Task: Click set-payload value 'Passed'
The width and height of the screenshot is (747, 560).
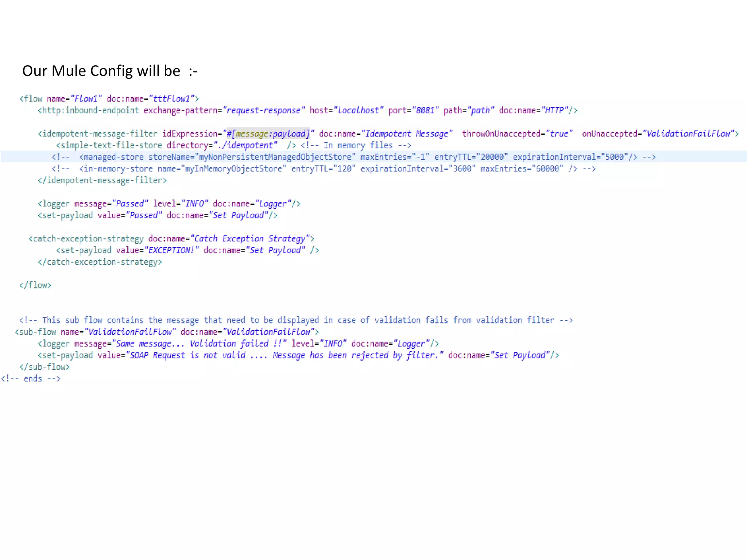Action: (x=144, y=215)
